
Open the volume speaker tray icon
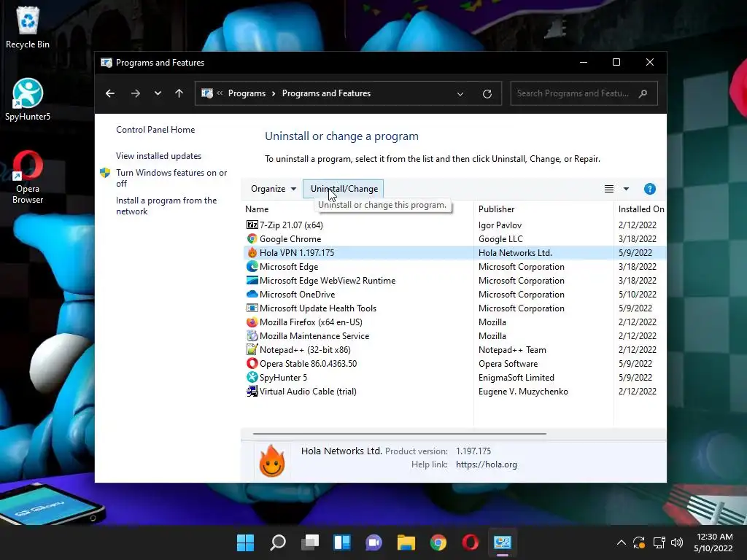tap(676, 542)
